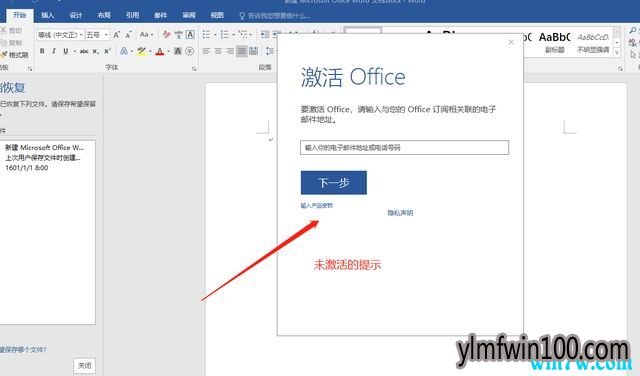
Task: Align text right
Action: 230,51
